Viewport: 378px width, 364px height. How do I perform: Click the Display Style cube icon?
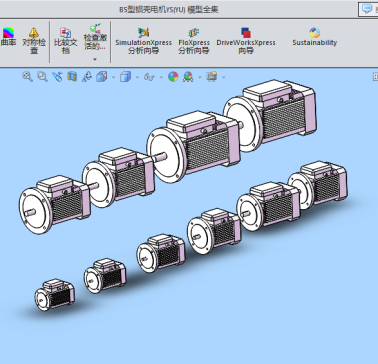click(x=125, y=77)
